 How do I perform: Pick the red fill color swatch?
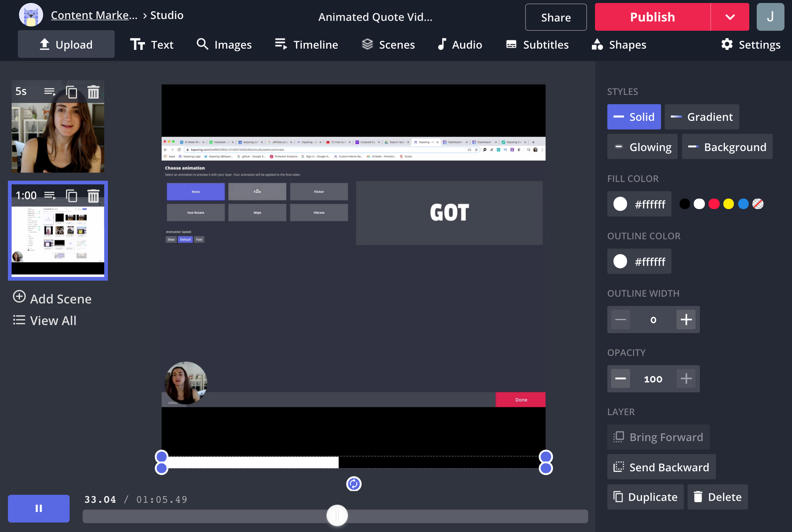pyautogui.click(x=714, y=204)
